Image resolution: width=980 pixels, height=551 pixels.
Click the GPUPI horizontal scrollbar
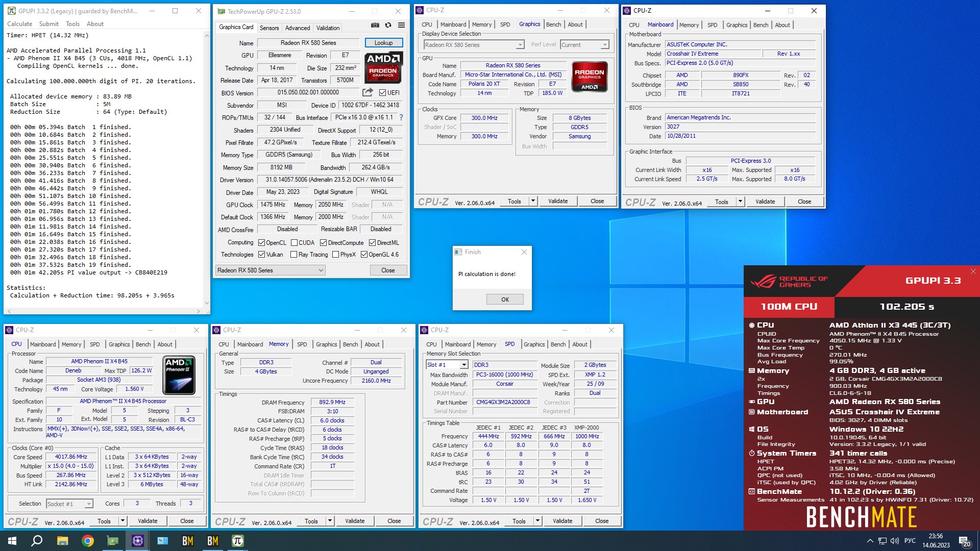tap(103, 311)
